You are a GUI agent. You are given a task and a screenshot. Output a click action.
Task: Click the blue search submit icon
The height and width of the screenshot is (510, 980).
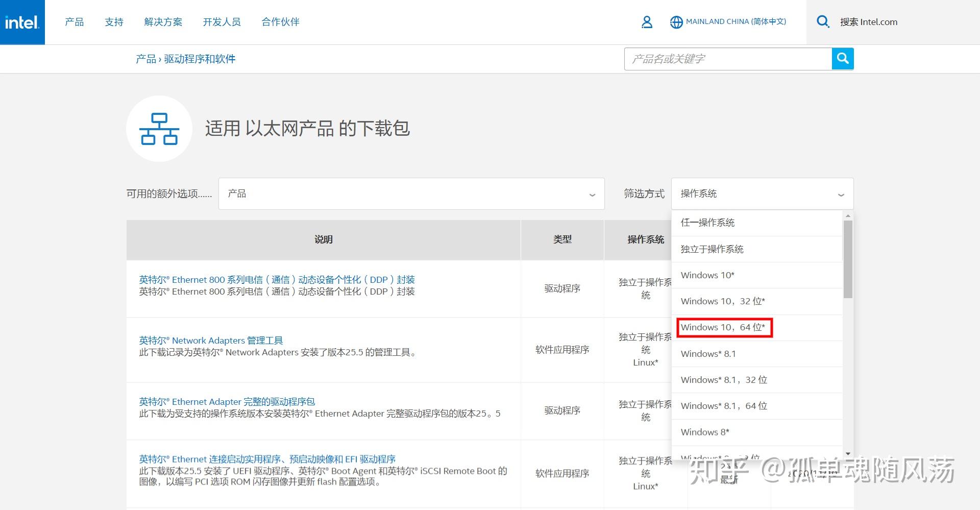coord(842,59)
